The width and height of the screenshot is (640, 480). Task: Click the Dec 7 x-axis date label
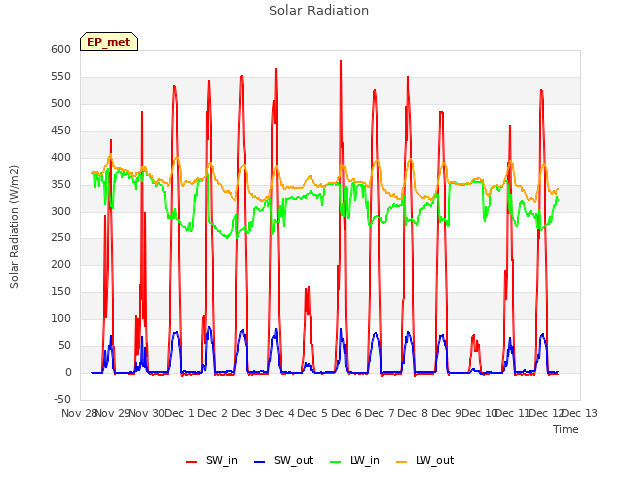pyautogui.click(x=379, y=413)
